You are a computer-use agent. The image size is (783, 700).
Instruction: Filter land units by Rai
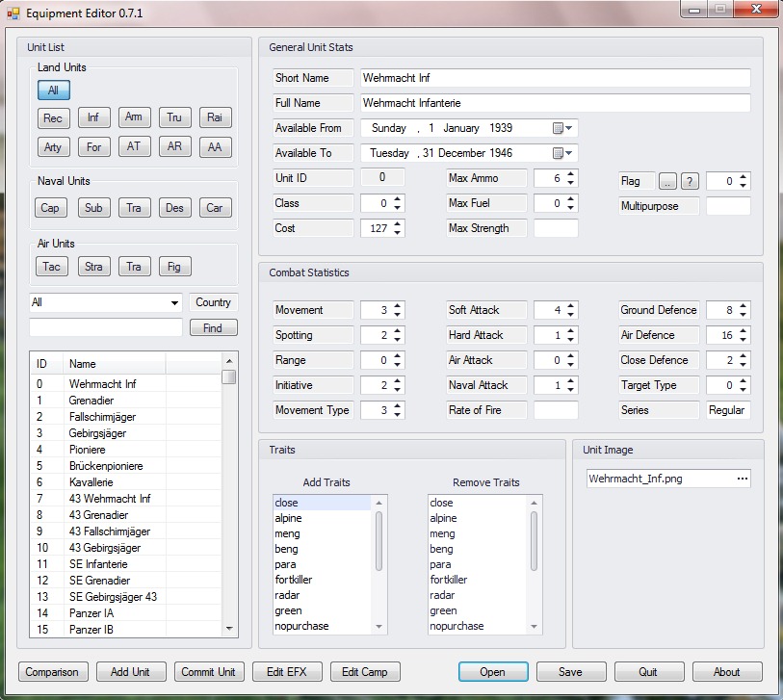point(215,117)
